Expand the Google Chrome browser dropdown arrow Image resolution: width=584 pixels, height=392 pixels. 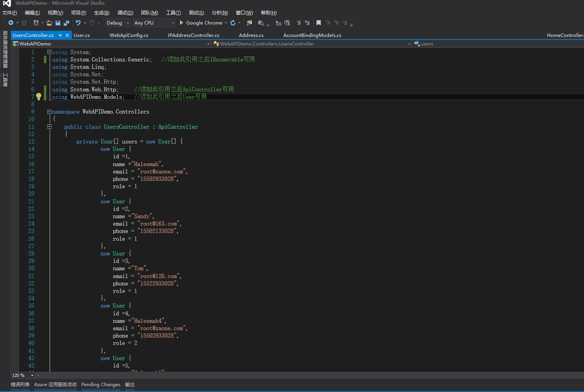[x=226, y=23]
